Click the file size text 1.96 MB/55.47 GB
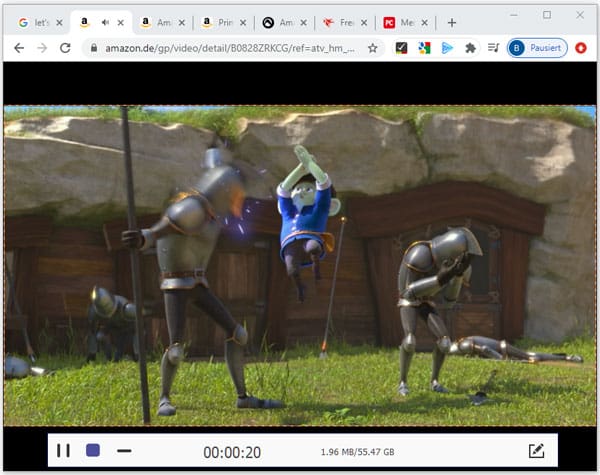Image resolution: width=600 pixels, height=475 pixels. [x=357, y=452]
